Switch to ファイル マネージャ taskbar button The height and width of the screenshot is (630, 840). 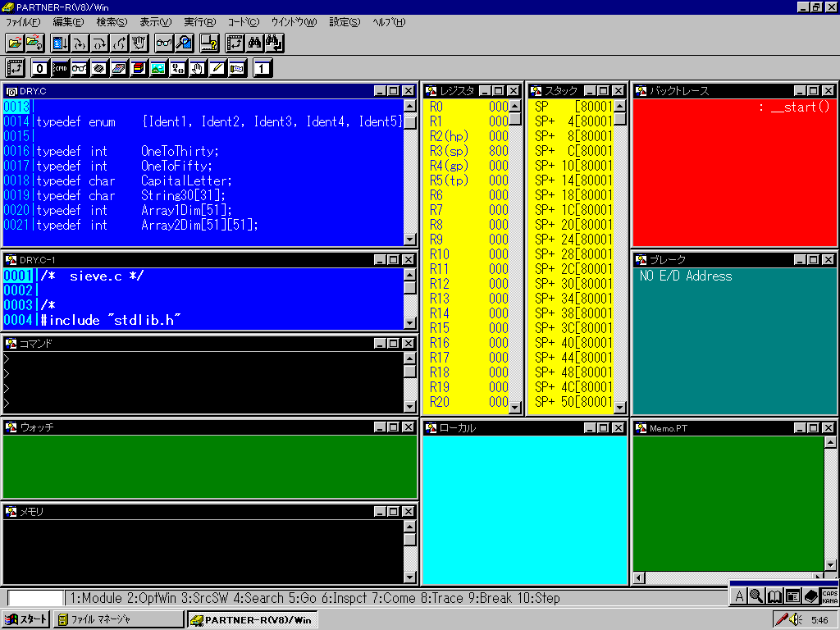pyautogui.click(x=119, y=619)
